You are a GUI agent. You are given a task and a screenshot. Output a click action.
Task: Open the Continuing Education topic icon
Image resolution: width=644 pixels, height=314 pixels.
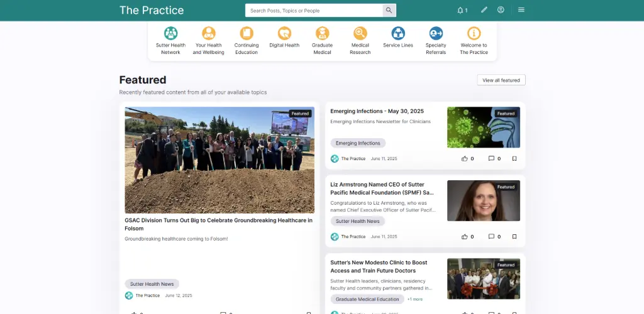coord(247,33)
